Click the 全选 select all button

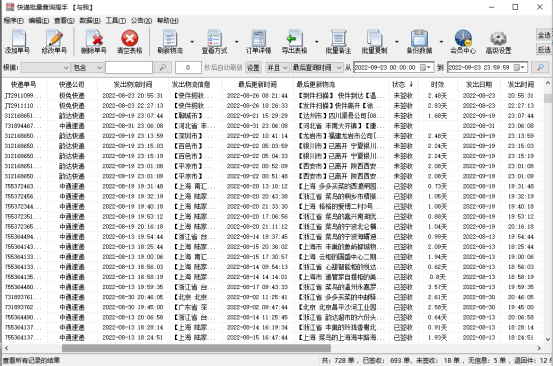(544, 35)
